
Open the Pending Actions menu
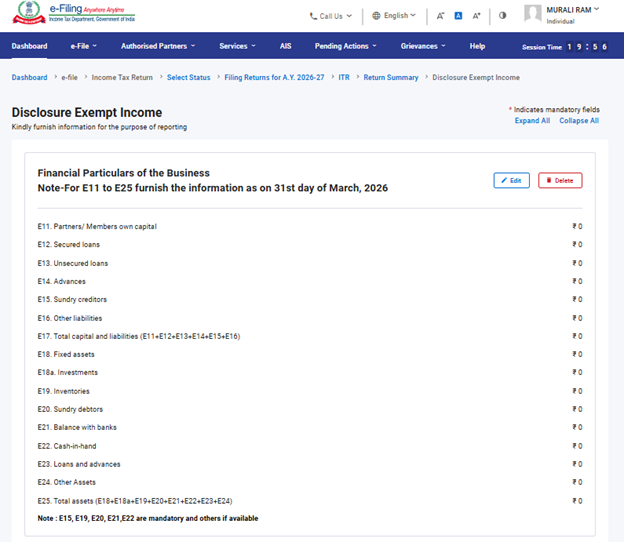345,46
